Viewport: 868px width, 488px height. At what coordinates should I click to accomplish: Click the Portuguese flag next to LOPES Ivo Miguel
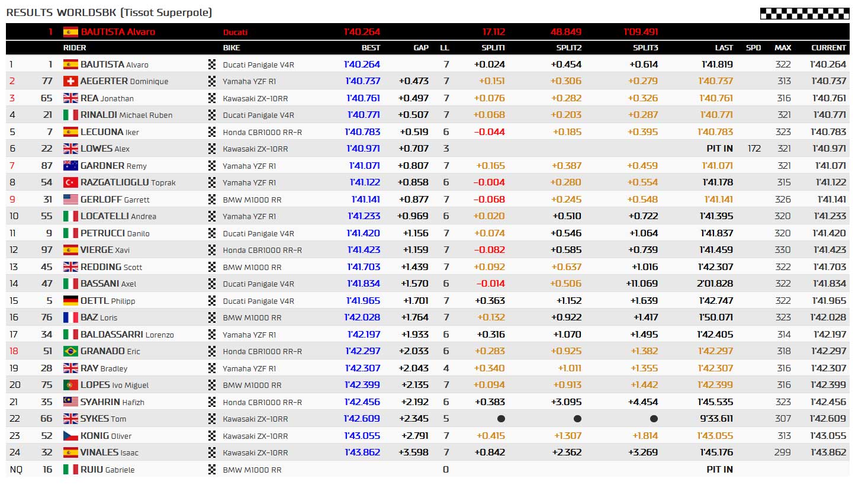(x=70, y=385)
